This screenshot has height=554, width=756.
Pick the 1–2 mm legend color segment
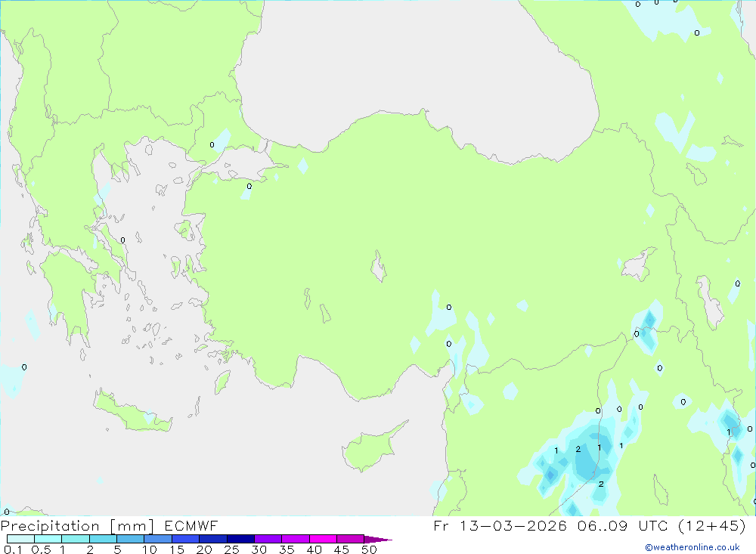(x=76, y=539)
